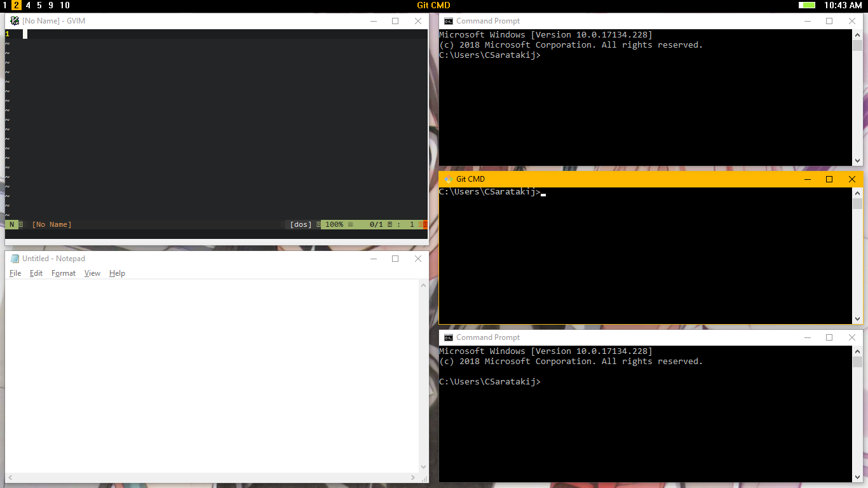Click the Git CMD scrollbar down arrow
This screenshot has width=868, height=488.
(x=858, y=319)
